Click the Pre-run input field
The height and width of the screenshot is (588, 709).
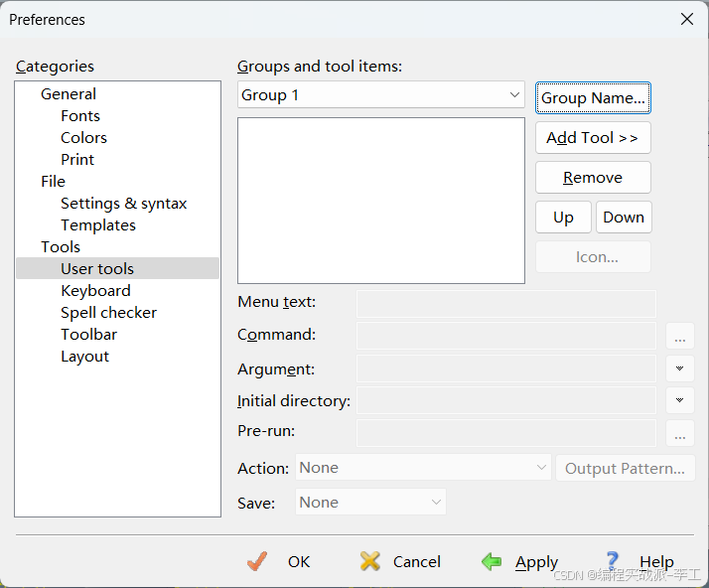[506, 433]
